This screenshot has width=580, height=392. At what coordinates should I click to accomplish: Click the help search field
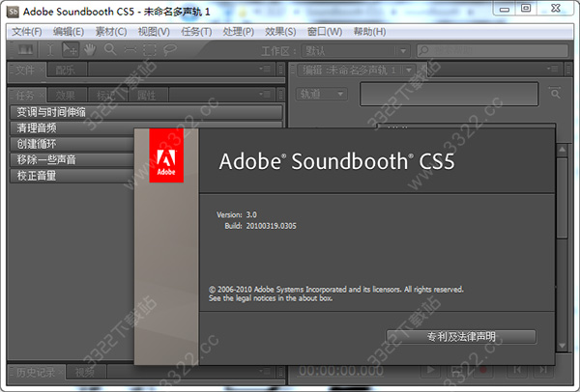[x=492, y=50]
